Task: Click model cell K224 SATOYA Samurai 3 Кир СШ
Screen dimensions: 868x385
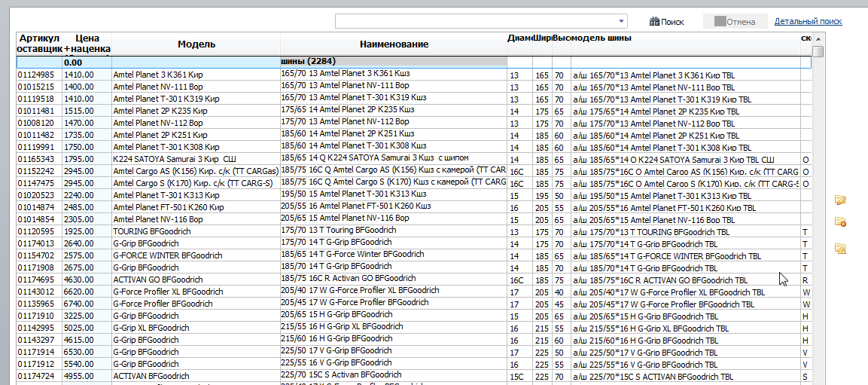Action: [196, 159]
